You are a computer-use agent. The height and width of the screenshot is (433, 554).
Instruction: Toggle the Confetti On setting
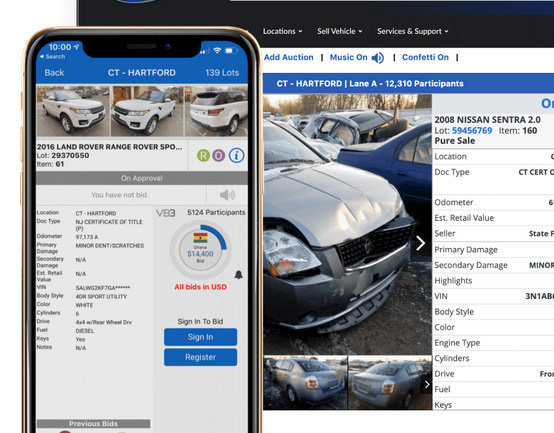pos(425,57)
